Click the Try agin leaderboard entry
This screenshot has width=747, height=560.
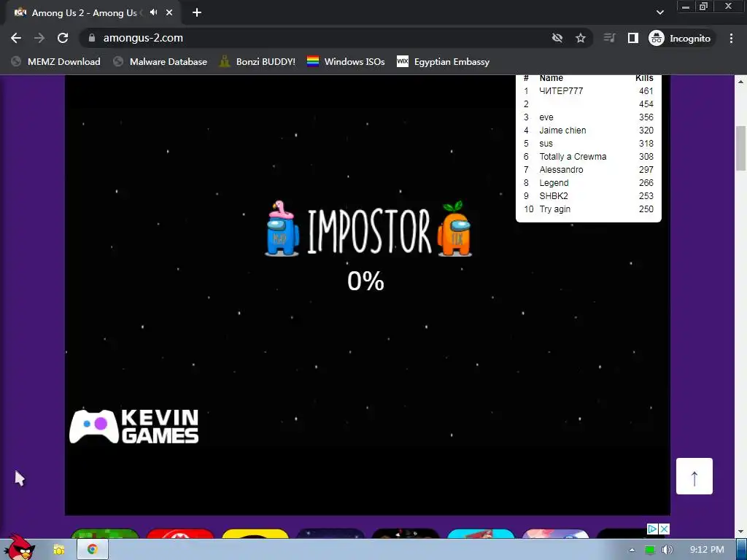click(589, 209)
